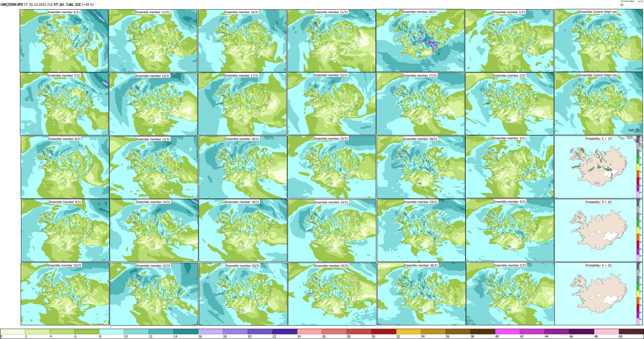The width and height of the screenshot is (644, 339).
Task: Pick the 6–8 green legend swatch
Action: 87,332
